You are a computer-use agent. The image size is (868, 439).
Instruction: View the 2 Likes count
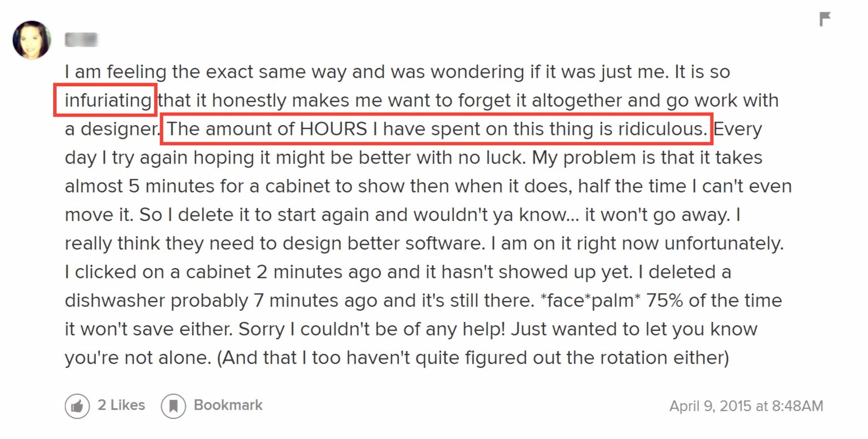122,405
